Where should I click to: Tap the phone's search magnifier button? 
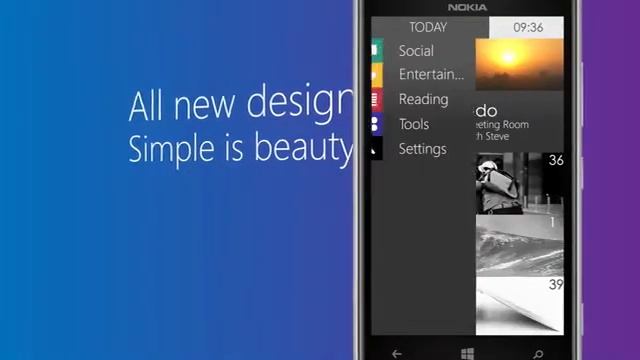point(538,353)
